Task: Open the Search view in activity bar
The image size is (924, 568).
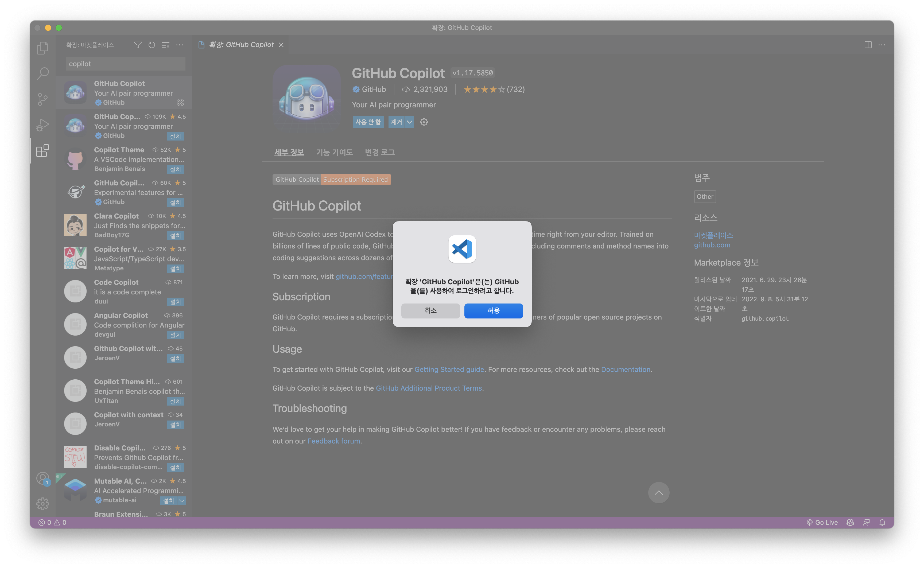Action: [43, 74]
